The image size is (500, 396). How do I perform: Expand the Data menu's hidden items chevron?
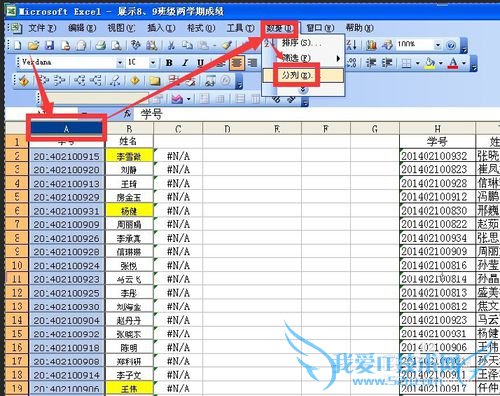coord(303,90)
